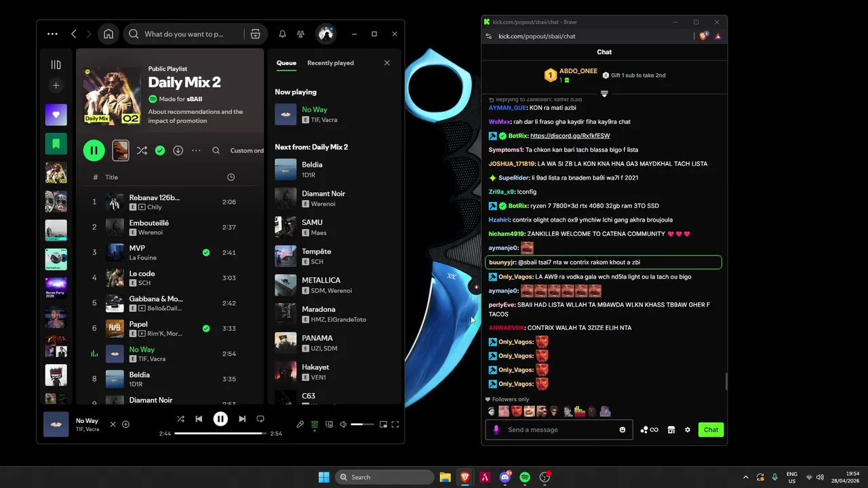Image resolution: width=868 pixels, height=488 pixels.
Task: Open Spotify mini player icon
Action: tap(383, 424)
